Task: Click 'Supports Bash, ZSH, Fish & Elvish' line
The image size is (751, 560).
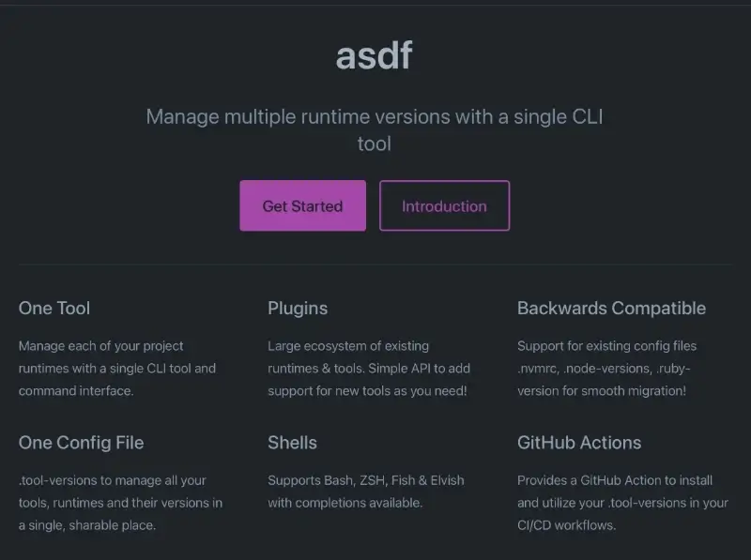Action: [366, 480]
